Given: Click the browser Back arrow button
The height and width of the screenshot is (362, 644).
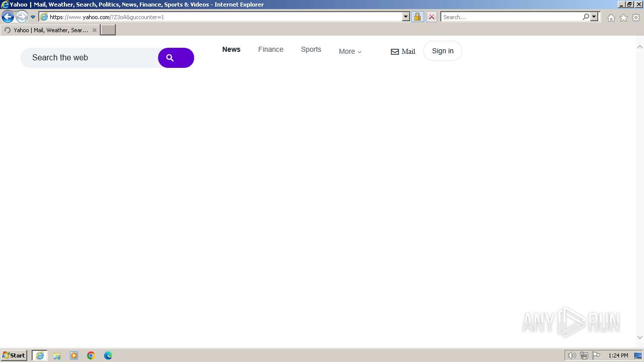Looking at the screenshot, I should (x=8, y=17).
